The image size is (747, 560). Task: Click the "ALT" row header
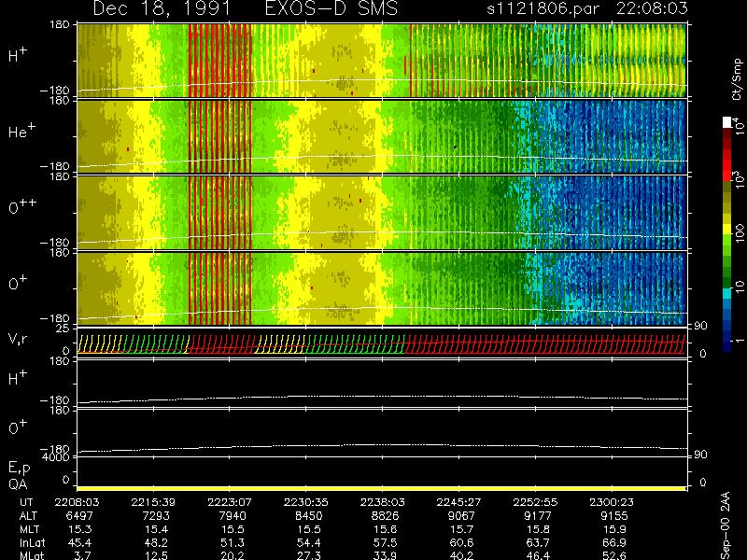(x=29, y=516)
